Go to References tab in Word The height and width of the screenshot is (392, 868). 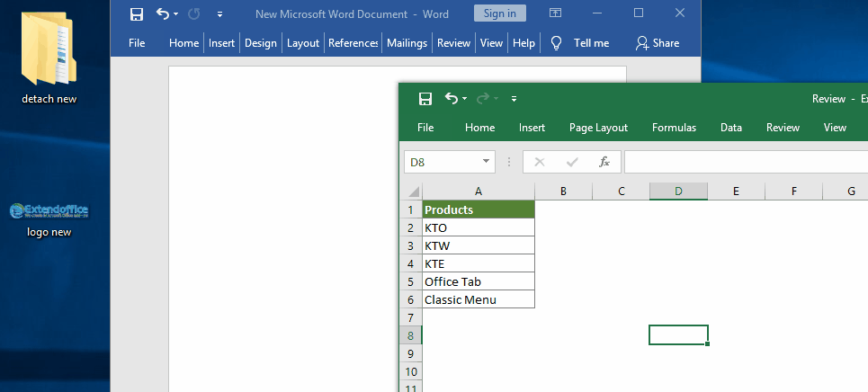tap(353, 43)
